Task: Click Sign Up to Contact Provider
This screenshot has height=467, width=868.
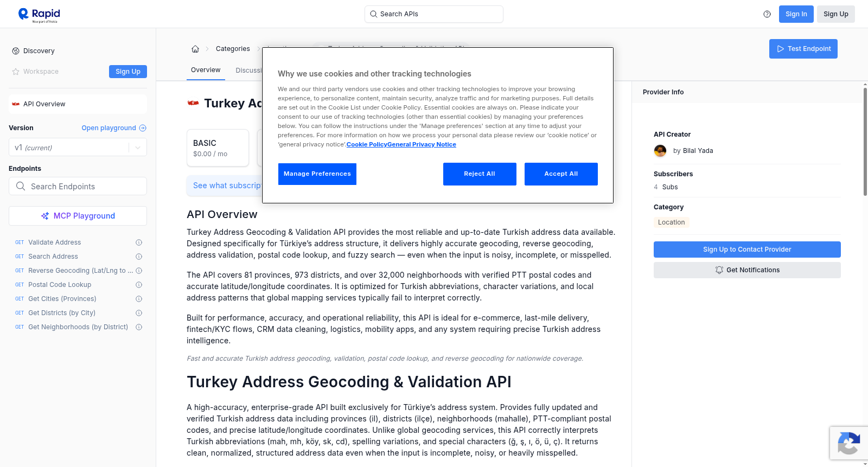Action: (x=747, y=250)
